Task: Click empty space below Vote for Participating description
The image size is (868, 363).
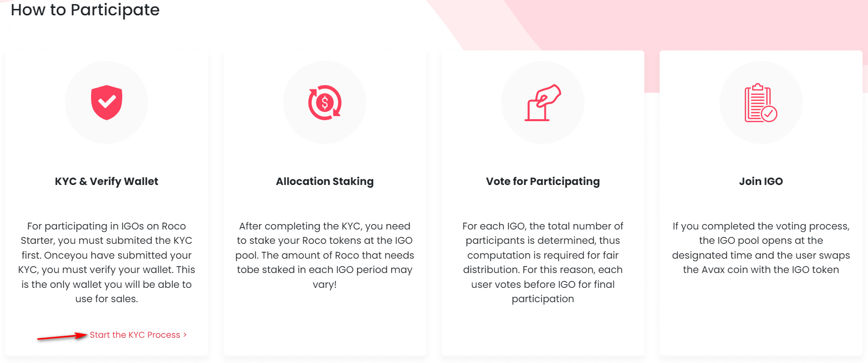Action: (x=542, y=329)
